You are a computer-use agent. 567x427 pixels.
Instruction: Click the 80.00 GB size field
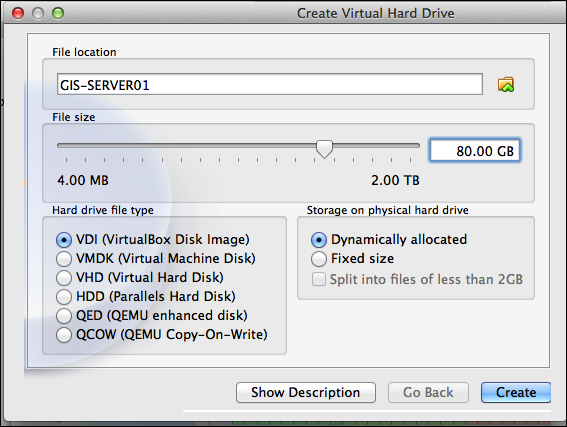click(475, 150)
